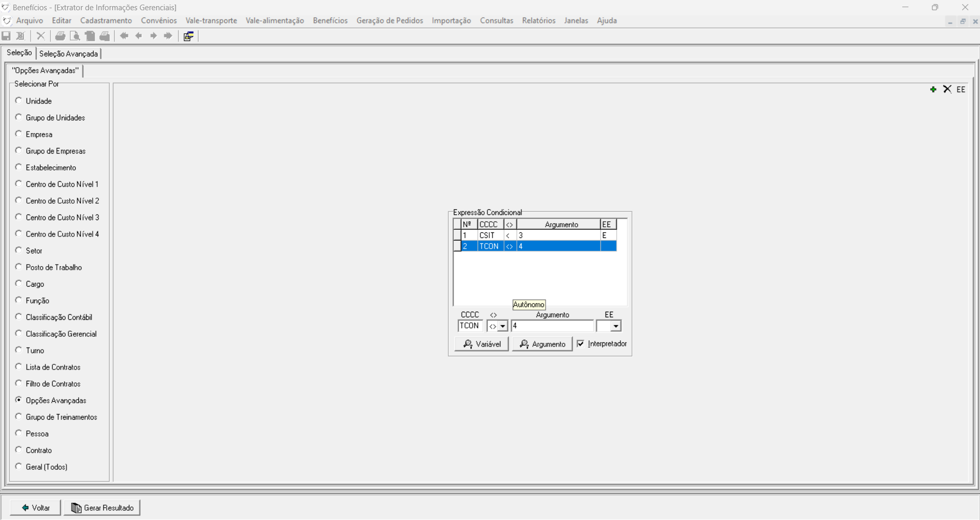The image size is (980, 520).
Task: Select the Função radio button
Action: coord(19,300)
